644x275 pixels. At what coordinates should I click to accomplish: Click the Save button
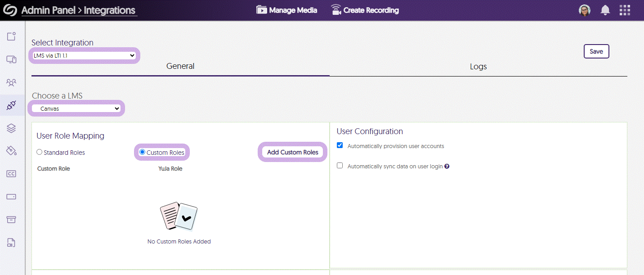coord(596,51)
